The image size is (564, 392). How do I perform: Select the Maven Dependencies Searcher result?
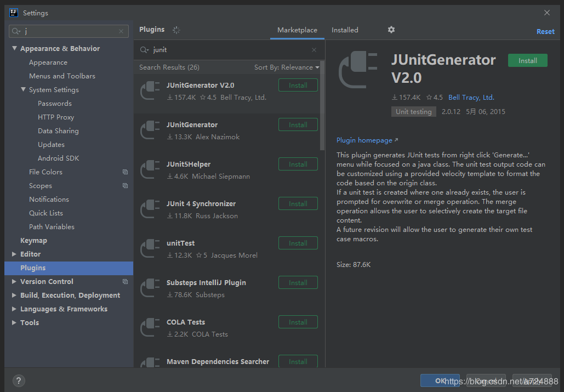(x=218, y=361)
